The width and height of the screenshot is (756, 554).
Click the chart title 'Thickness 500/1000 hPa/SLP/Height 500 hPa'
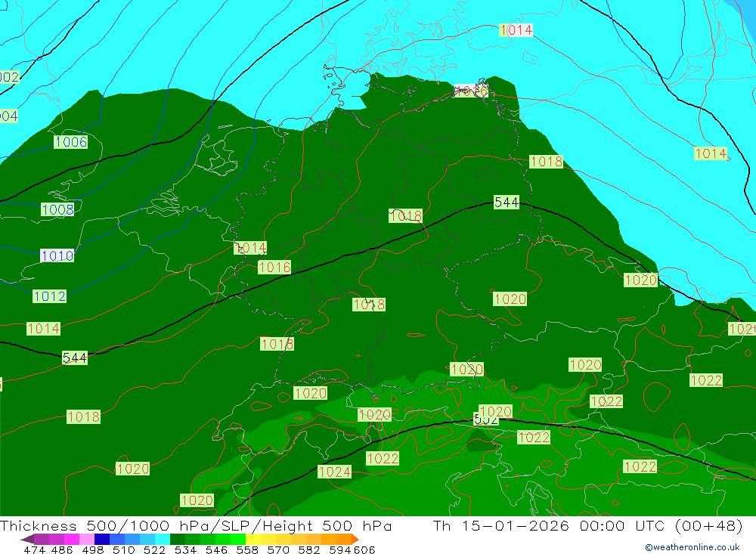pos(196,525)
